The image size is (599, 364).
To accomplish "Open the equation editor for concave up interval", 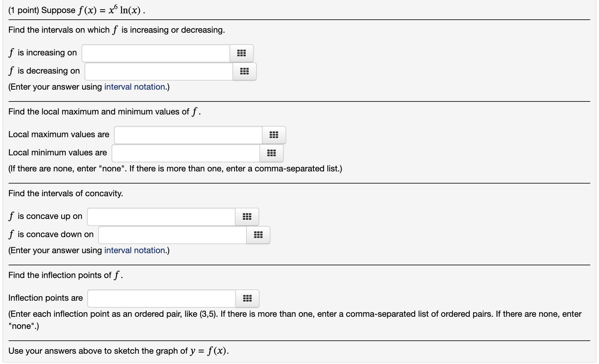I will point(247,217).
